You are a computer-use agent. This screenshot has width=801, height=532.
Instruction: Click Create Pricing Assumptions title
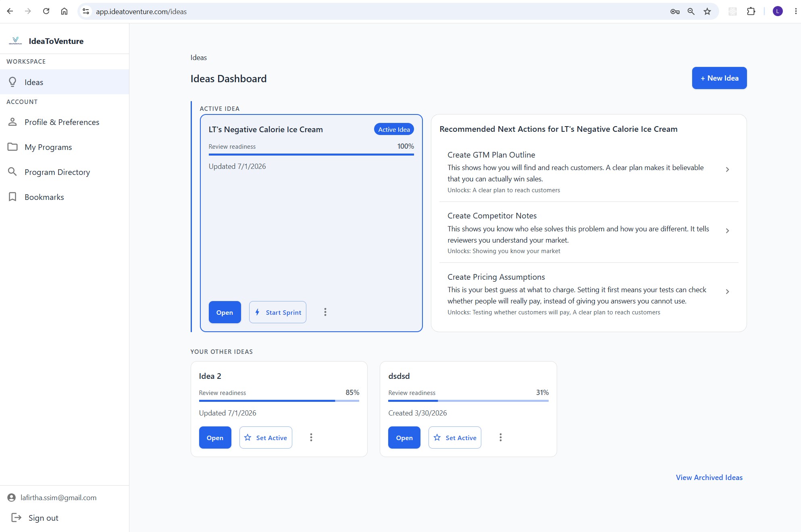(496, 277)
